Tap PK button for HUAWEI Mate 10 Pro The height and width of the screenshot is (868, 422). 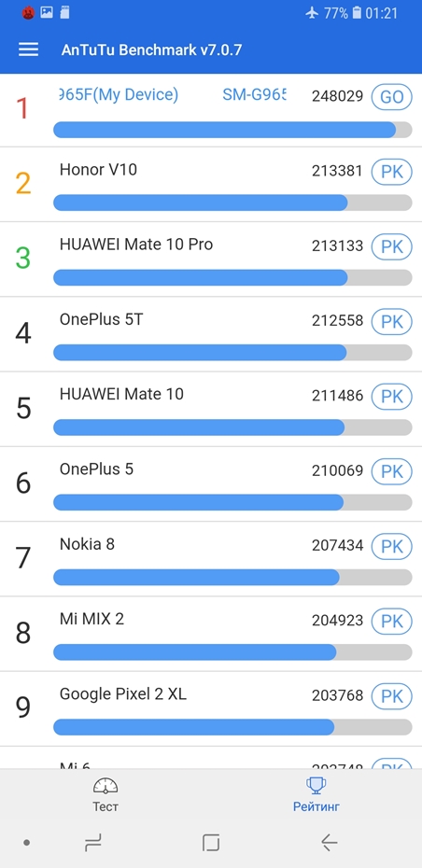click(x=391, y=245)
